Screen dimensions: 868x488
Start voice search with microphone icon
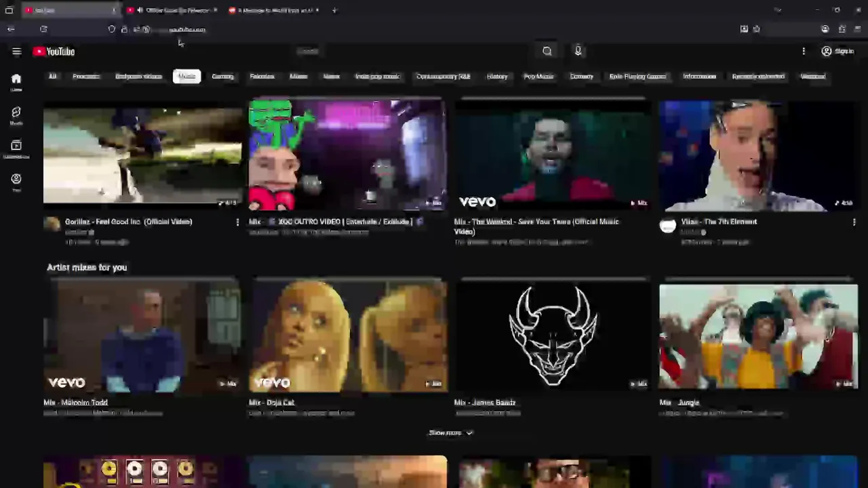[578, 51]
